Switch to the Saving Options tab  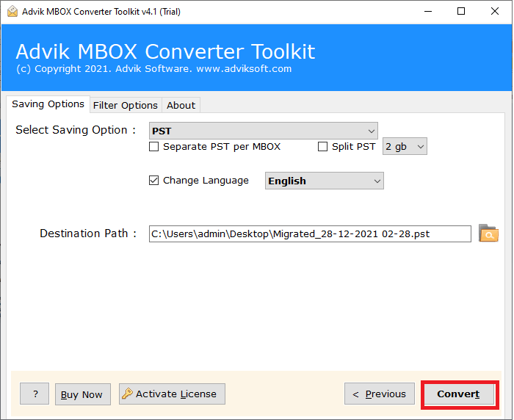[x=48, y=104]
